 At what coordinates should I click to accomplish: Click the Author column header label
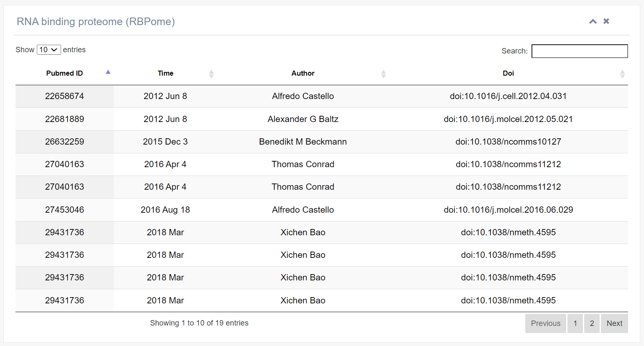click(x=303, y=74)
